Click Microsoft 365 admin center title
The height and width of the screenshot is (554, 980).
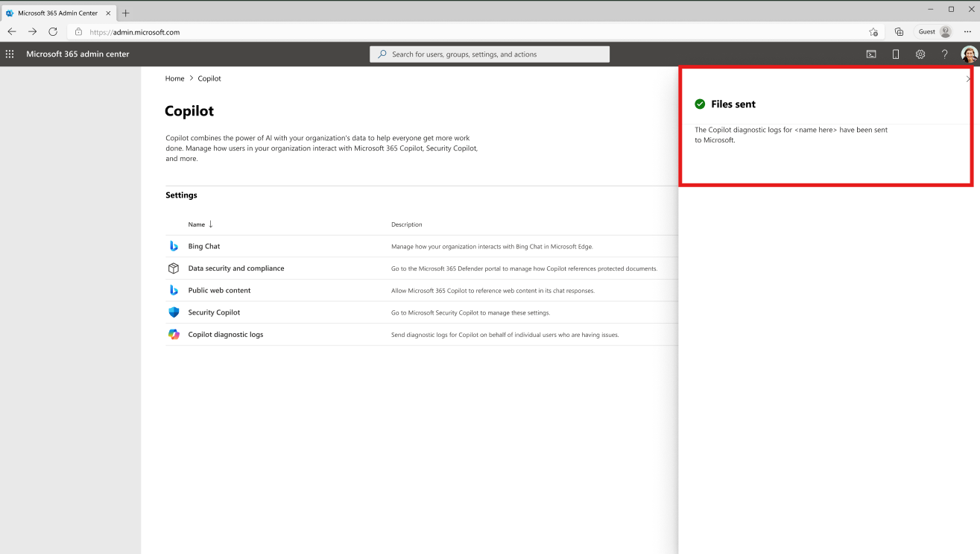(x=78, y=54)
